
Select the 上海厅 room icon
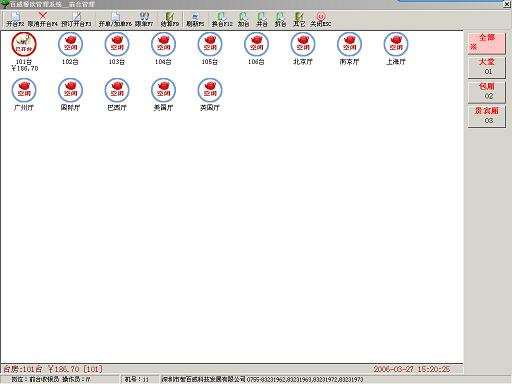click(x=396, y=44)
